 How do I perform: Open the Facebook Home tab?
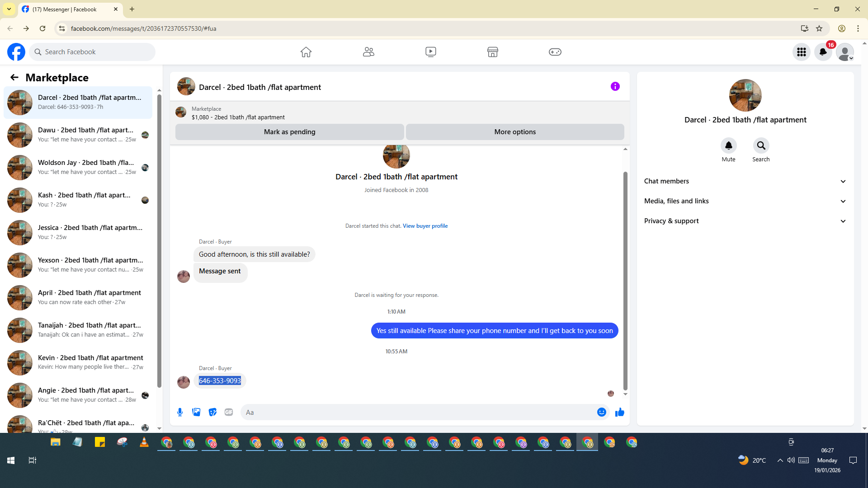point(306,52)
